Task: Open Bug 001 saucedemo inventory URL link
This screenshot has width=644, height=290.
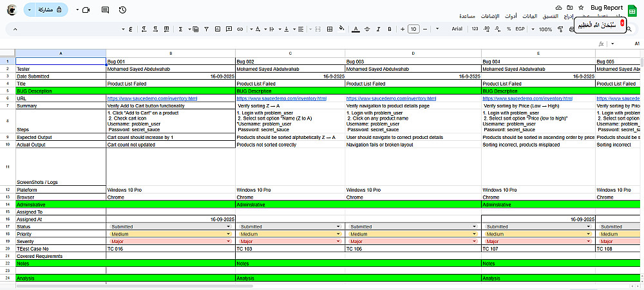Action: click(153, 98)
